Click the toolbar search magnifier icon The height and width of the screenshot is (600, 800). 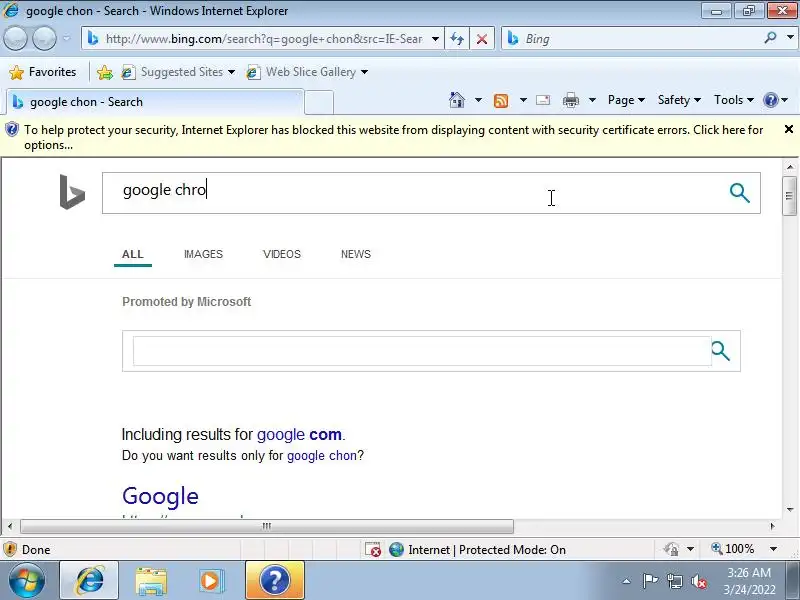(x=770, y=38)
